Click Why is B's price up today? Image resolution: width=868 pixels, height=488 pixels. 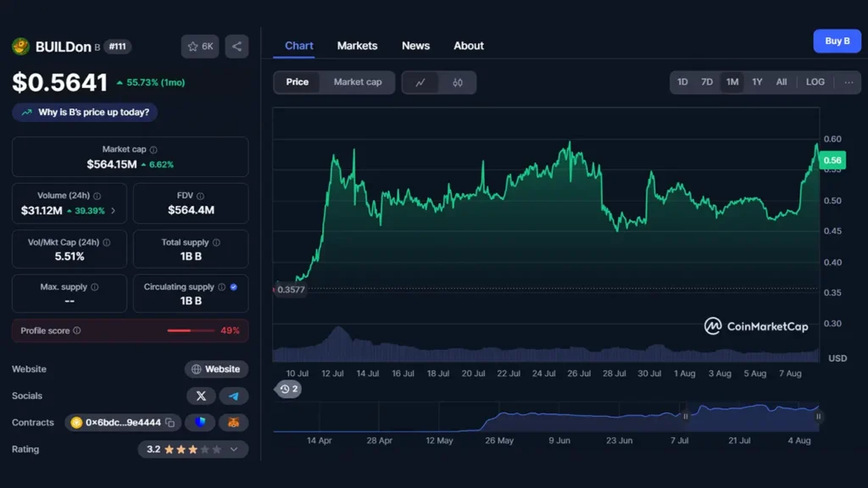85,113
